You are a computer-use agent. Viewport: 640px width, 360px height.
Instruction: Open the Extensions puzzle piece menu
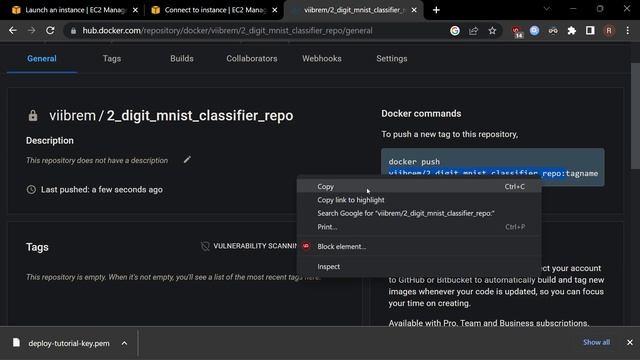[572, 31]
